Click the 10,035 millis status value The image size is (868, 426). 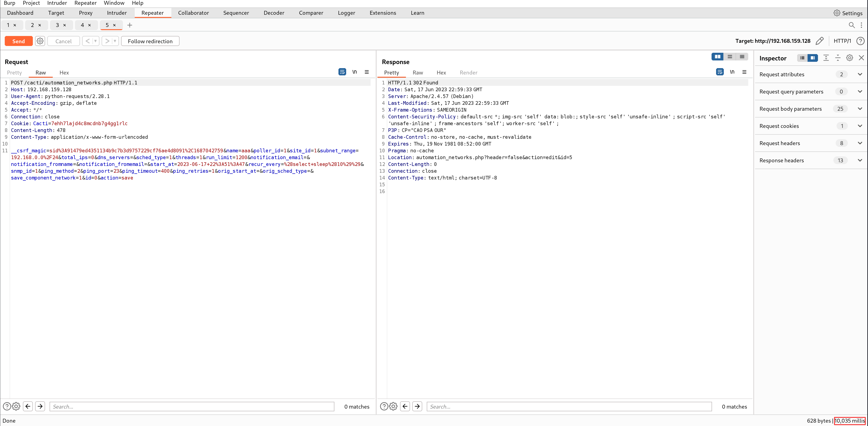point(849,421)
